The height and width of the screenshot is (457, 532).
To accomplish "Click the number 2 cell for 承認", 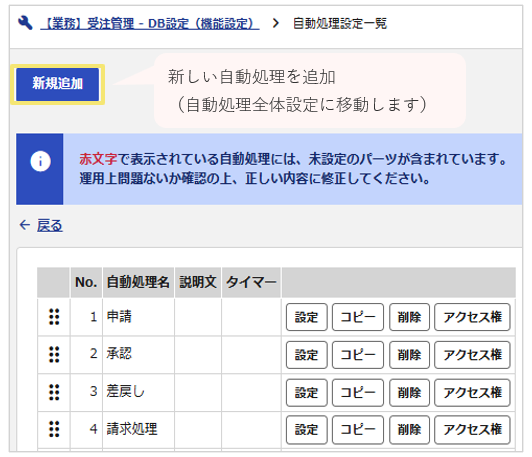I will point(87,355).
